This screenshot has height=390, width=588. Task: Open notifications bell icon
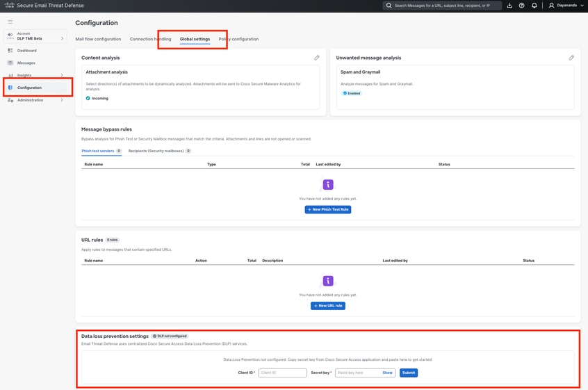(x=534, y=6)
